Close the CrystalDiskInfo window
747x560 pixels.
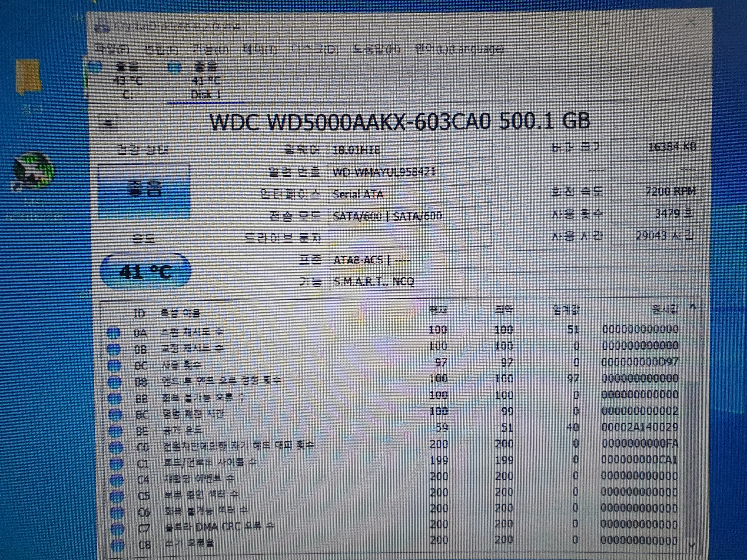[691, 22]
